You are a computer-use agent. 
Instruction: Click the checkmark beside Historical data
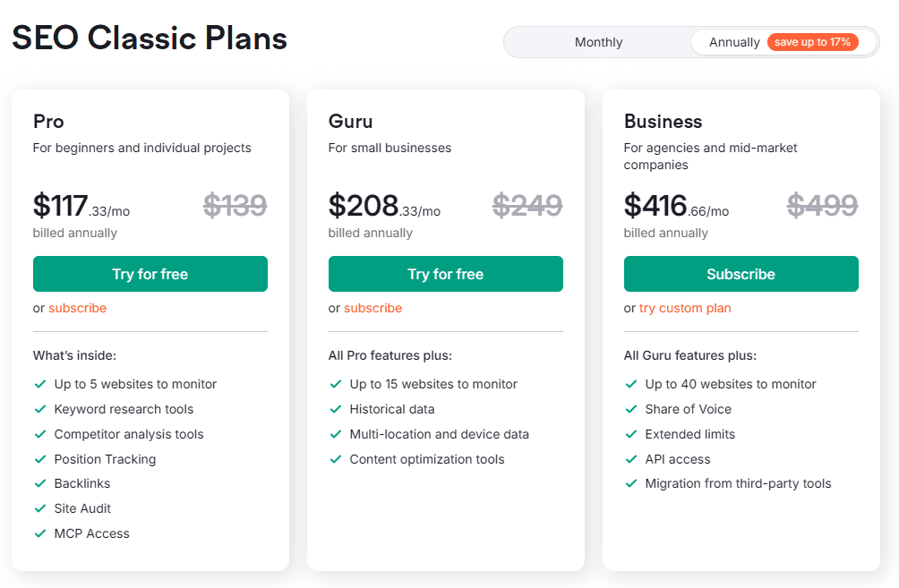pos(335,409)
